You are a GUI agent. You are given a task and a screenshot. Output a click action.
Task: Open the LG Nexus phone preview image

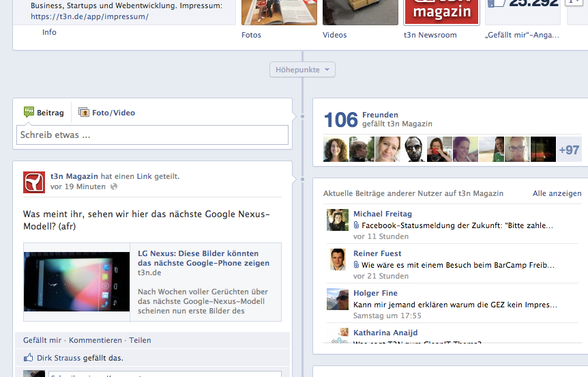[77, 281]
